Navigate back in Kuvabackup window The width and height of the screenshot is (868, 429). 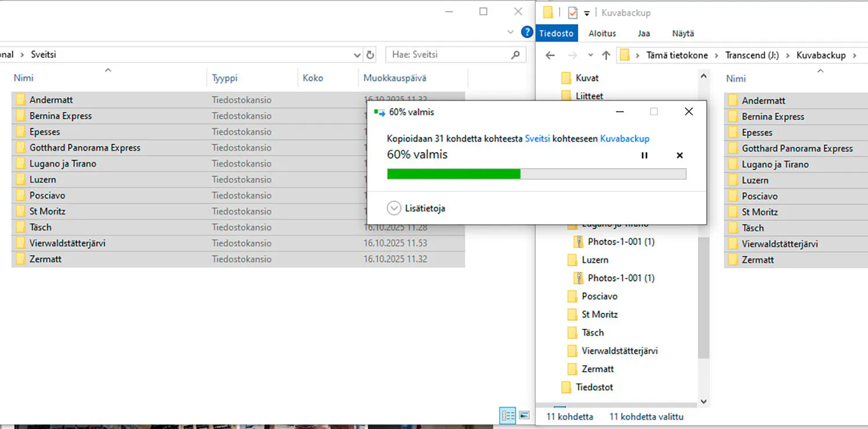point(550,56)
